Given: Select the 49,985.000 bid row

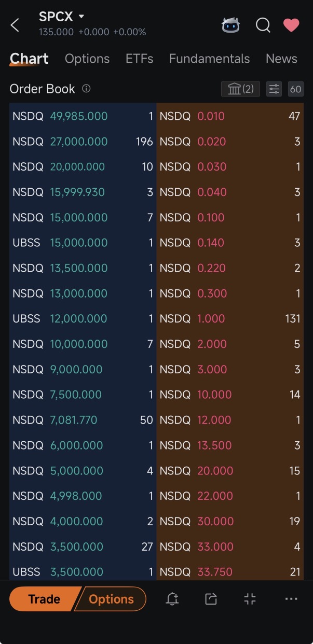Looking at the screenshot, I should 83,116.
